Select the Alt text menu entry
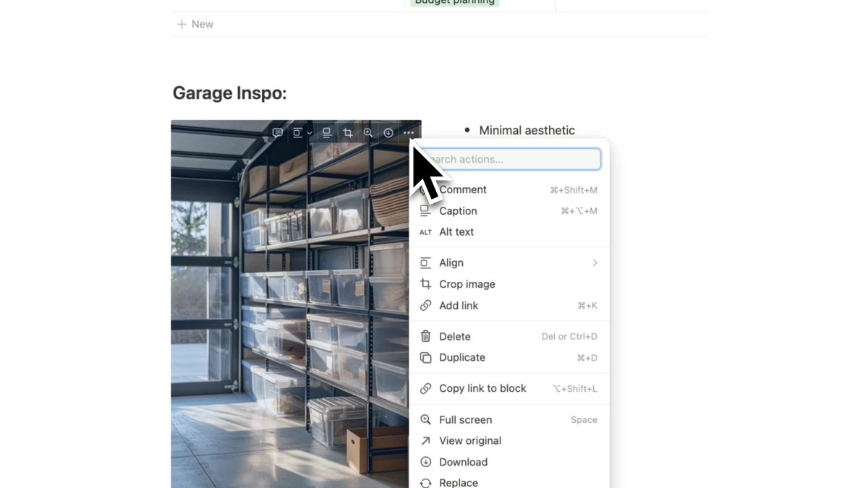 pyautogui.click(x=509, y=232)
